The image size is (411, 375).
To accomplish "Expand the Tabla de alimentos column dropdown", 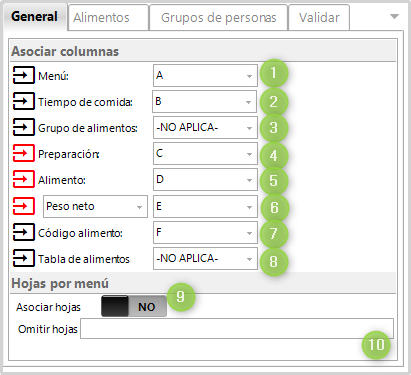I will click(205, 258).
